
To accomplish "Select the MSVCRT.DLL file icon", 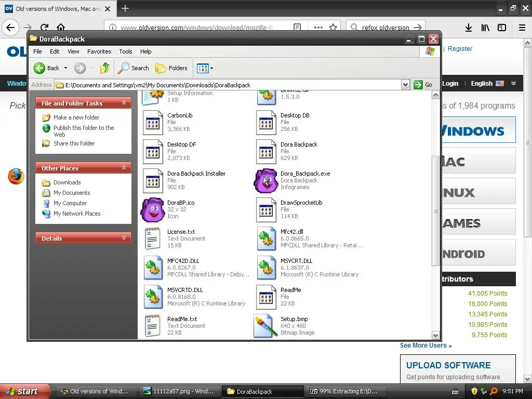I will pyautogui.click(x=266, y=268).
